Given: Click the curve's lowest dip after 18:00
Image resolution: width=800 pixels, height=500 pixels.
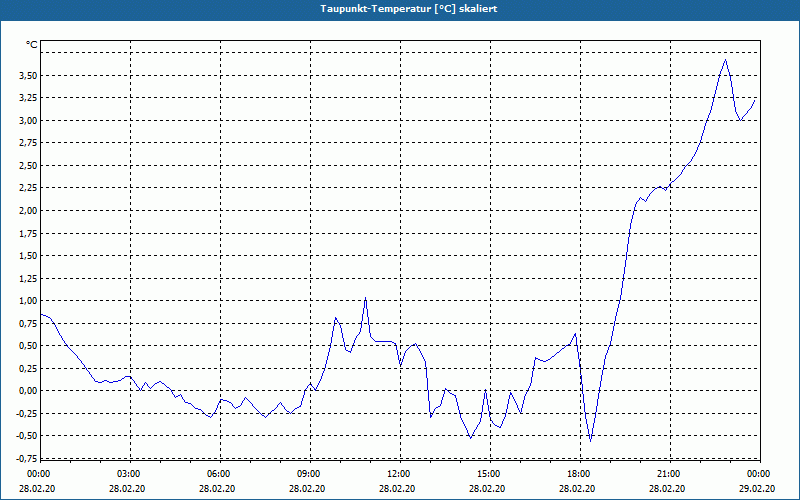Looking at the screenshot, I should pyautogui.click(x=590, y=441).
